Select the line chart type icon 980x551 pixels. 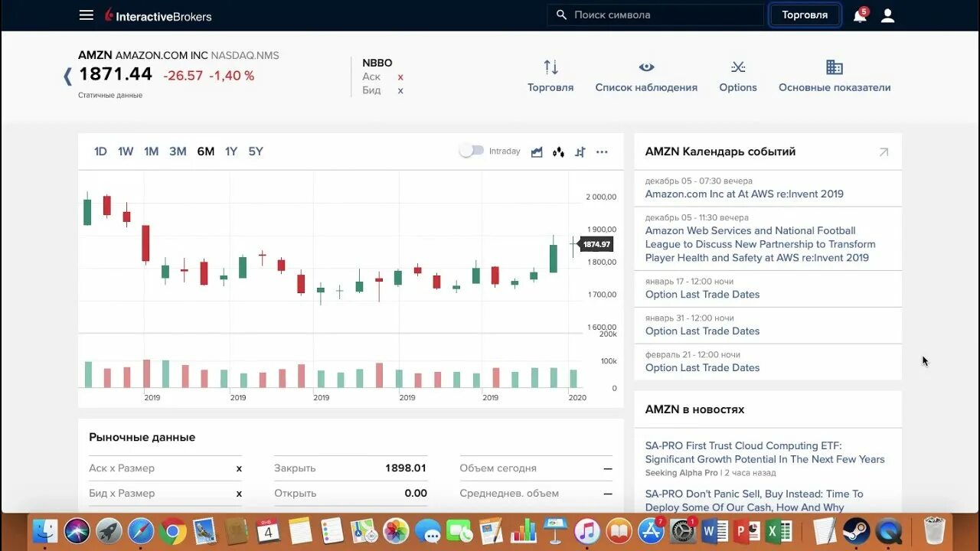(x=536, y=152)
